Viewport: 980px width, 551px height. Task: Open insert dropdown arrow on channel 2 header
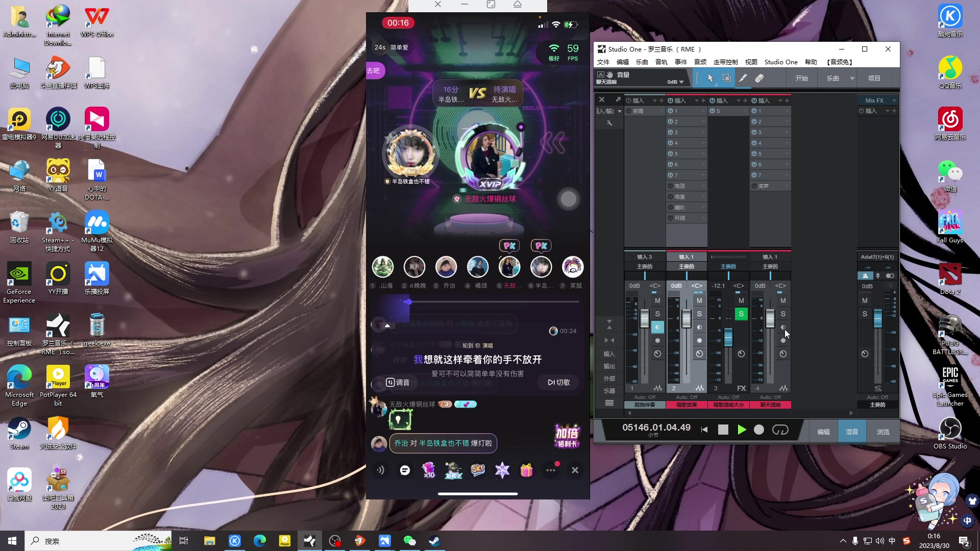(696, 101)
